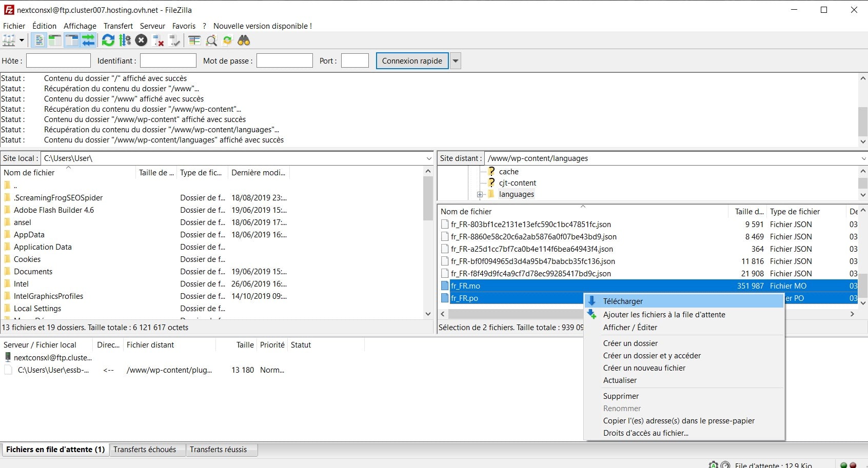
Task: Open the Fichier menu
Action: pyautogui.click(x=14, y=26)
